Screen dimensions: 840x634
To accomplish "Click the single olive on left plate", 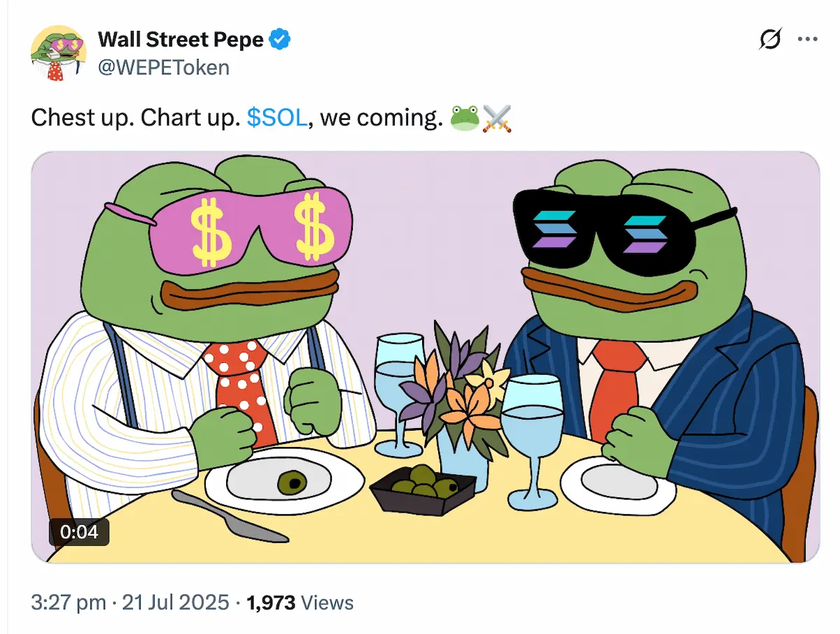I will (x=291, y=481).
